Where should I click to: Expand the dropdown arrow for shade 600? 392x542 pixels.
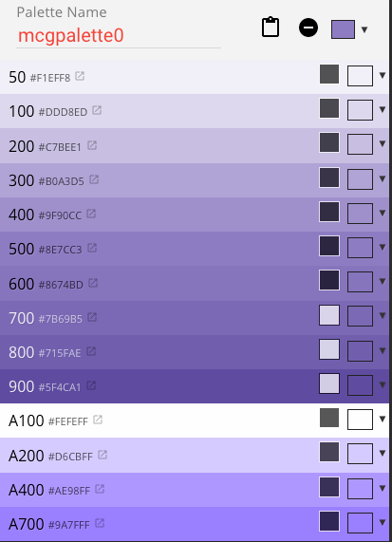pos(383,281)
